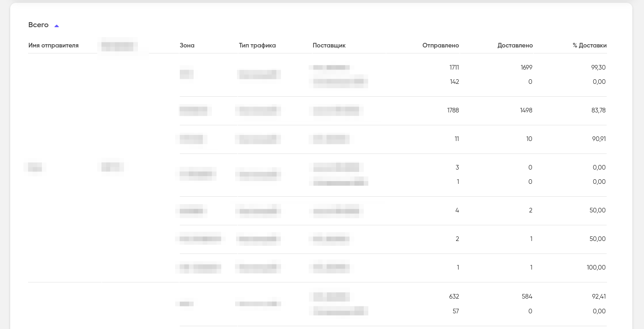This screenshot has width=644, height=329.
Task: Select the sent value 632
Action: 454,296
